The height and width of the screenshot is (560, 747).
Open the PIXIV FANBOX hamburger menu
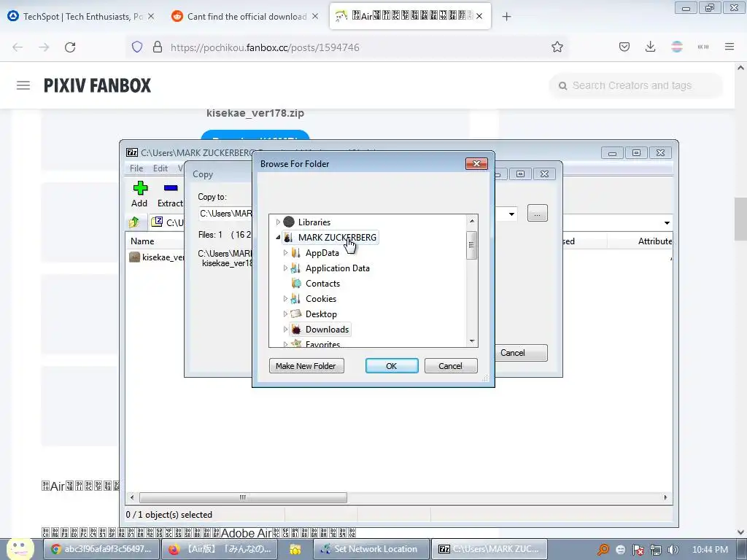pyautogui.click(x=23, y=85)
